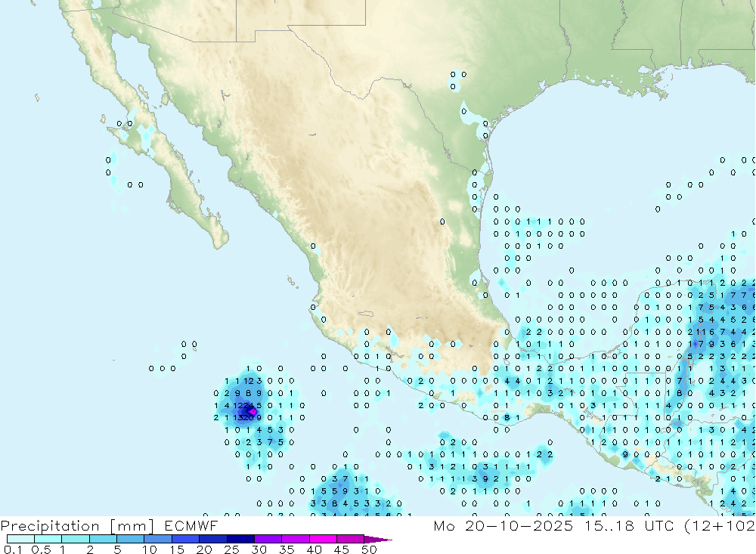756x554 pixels.
Task: Click the above-50 mm legend arrow tip
Action: pos(378,539)
